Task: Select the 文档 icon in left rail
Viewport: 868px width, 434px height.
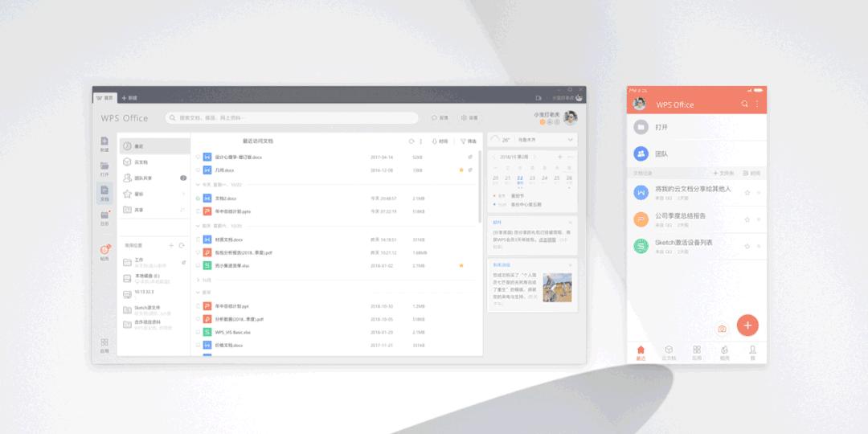Action: (104, 190)
